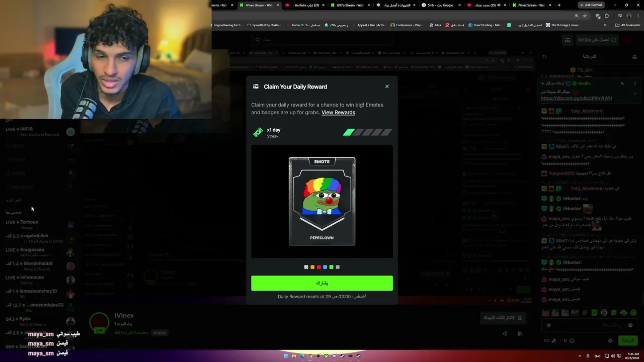Screen dimensions: 644x362
Task: Open the Windows Start menu
Action: click(286, 356)
